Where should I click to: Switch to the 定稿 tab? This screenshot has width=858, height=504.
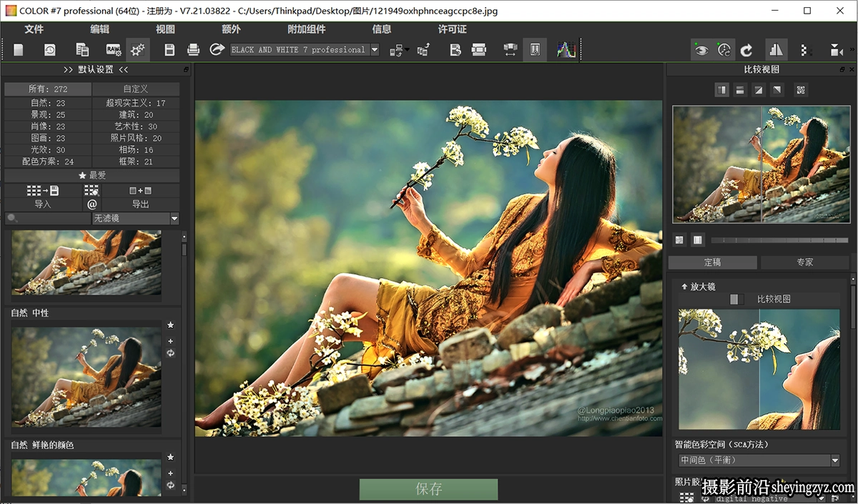[x=713, y=262]
